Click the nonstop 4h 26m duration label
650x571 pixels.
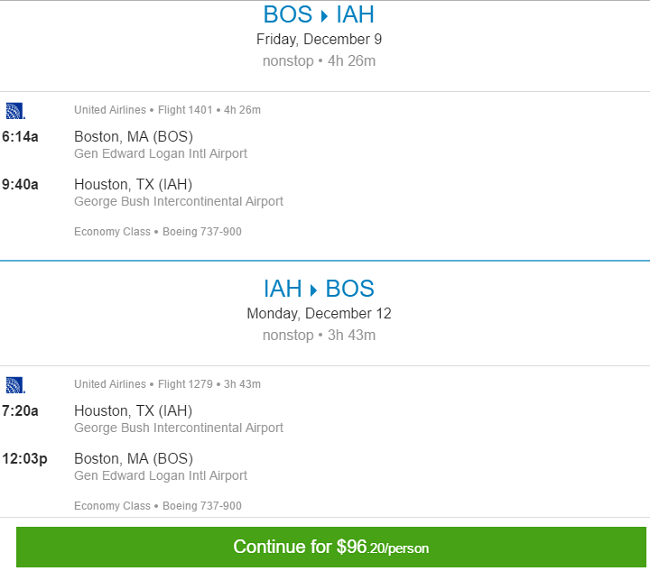pyautogui.click(x=319, y=61)
